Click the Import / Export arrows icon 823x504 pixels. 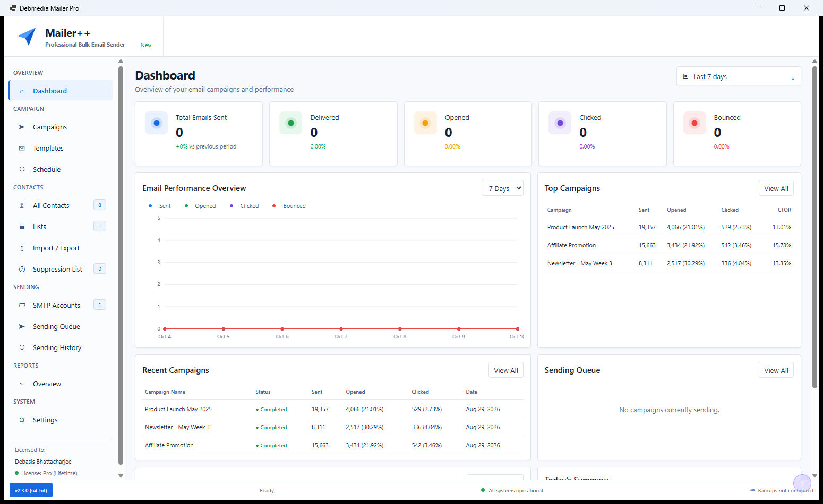[x=22, y=248]
